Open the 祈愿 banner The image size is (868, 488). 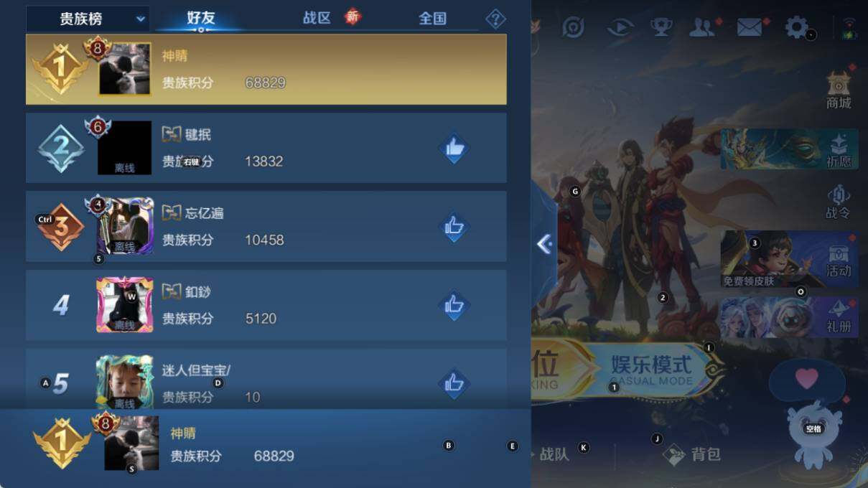[789, 149]
